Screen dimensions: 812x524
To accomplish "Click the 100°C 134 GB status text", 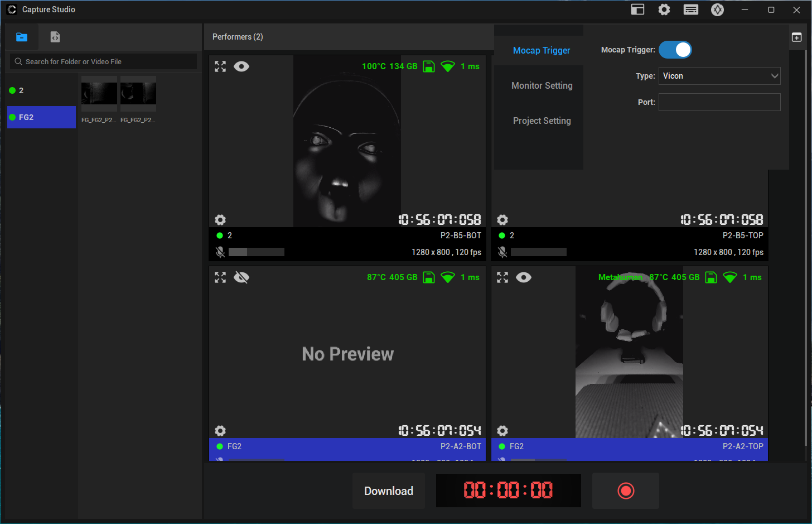I will coord(389,66).
